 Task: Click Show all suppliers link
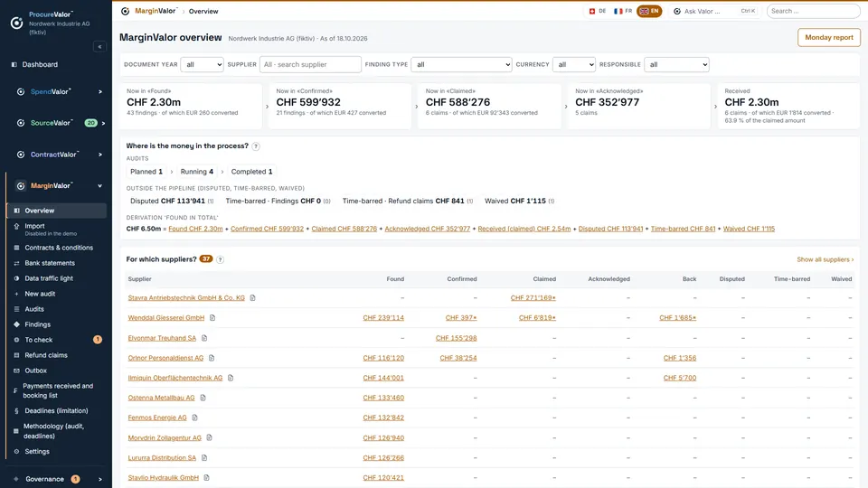point(825,259)
